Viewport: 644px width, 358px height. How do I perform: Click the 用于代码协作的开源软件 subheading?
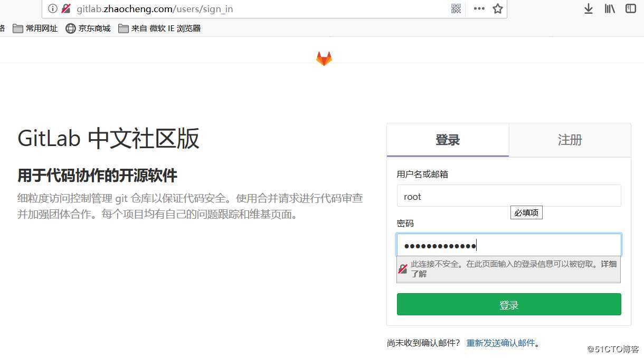(x=97, y=176)
